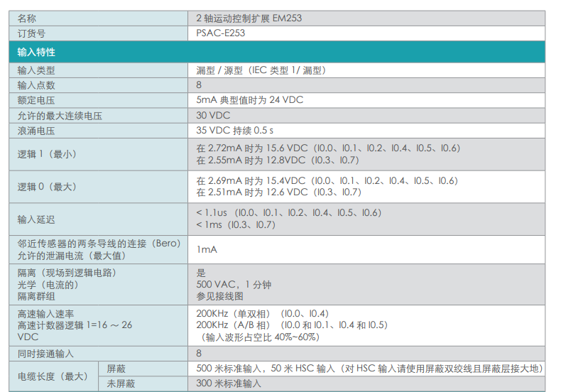Click the '高速输入速率' label
This screenshot has height=392, width=561.
[x=45, y=314]
